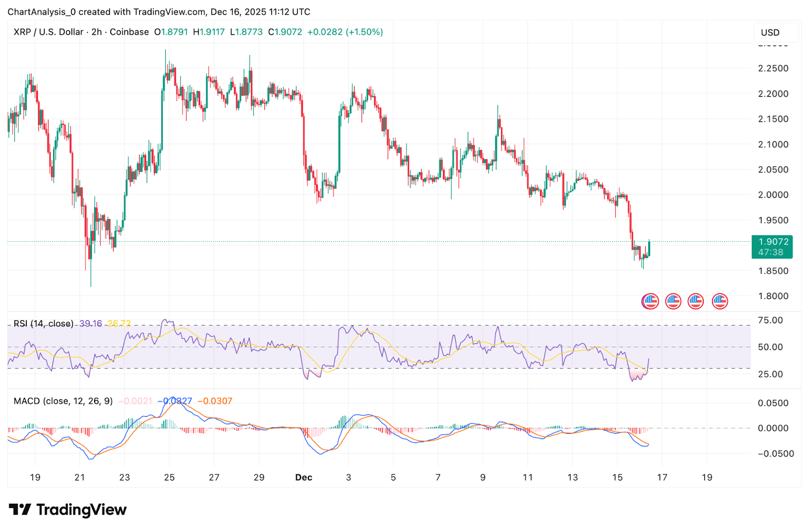This screenshot has width=809, height=532.
Task: Open the USD currency selector
Action: (770, 32)
